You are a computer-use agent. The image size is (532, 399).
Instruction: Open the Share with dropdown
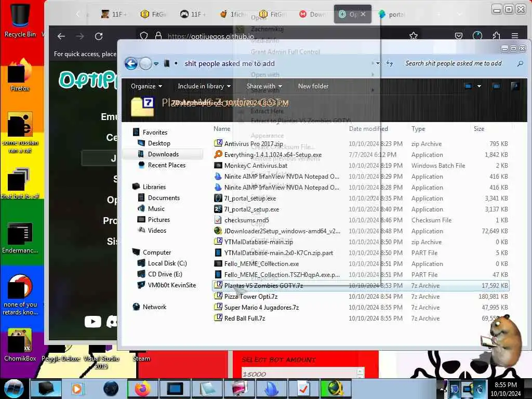point(264,86)
